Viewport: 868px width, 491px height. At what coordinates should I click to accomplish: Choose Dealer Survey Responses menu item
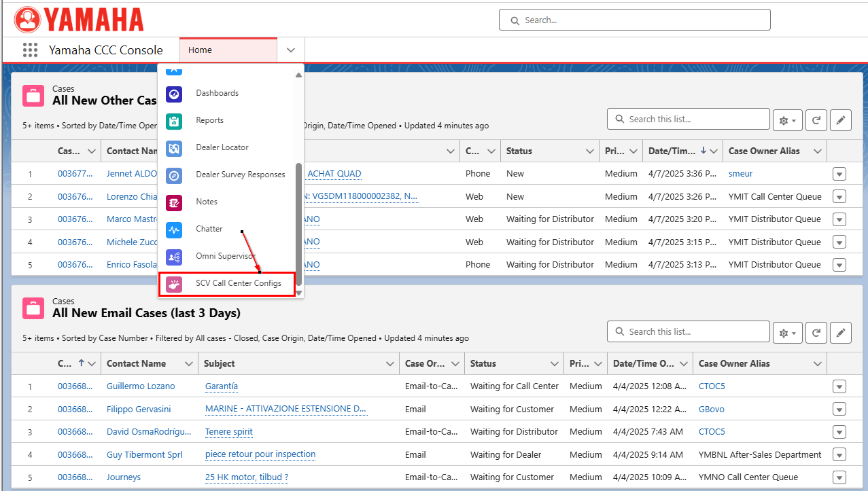[241, 175]
